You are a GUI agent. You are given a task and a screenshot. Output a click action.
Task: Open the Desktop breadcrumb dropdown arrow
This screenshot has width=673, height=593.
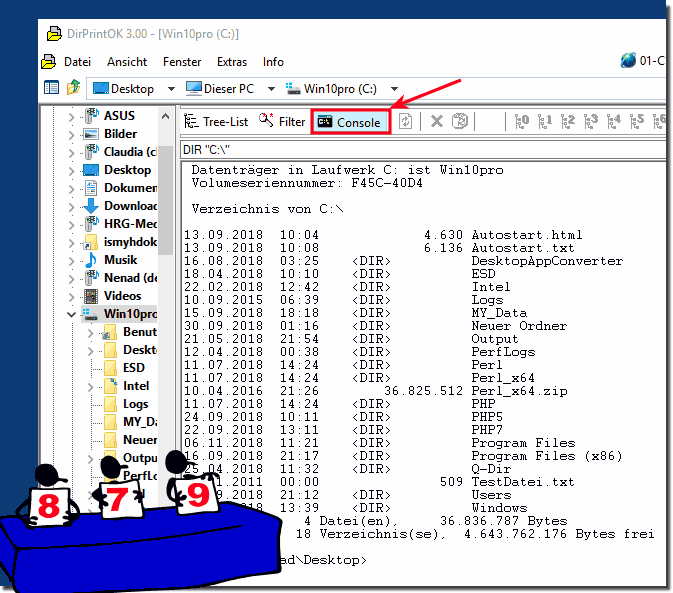[x=171, y=89]
